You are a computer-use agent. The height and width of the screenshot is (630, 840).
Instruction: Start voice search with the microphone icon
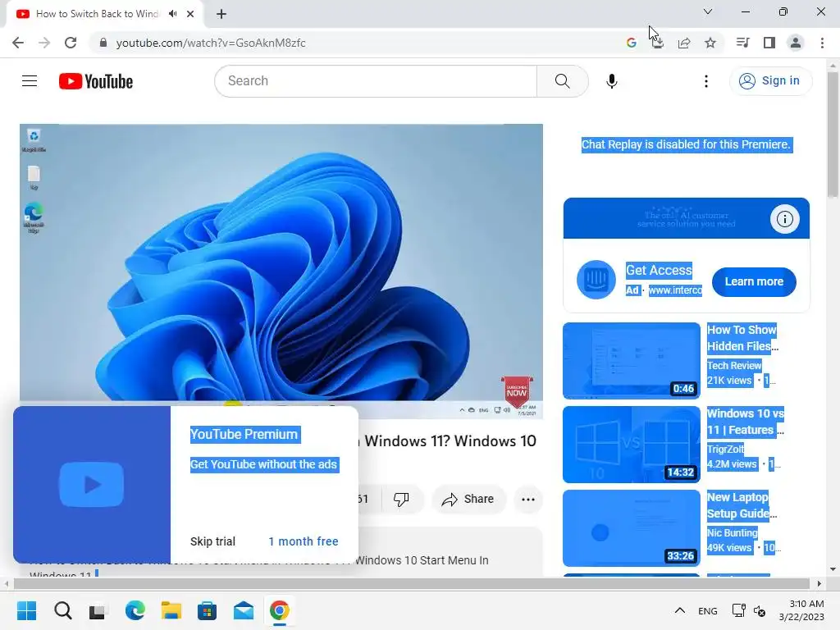coord(612,81)
